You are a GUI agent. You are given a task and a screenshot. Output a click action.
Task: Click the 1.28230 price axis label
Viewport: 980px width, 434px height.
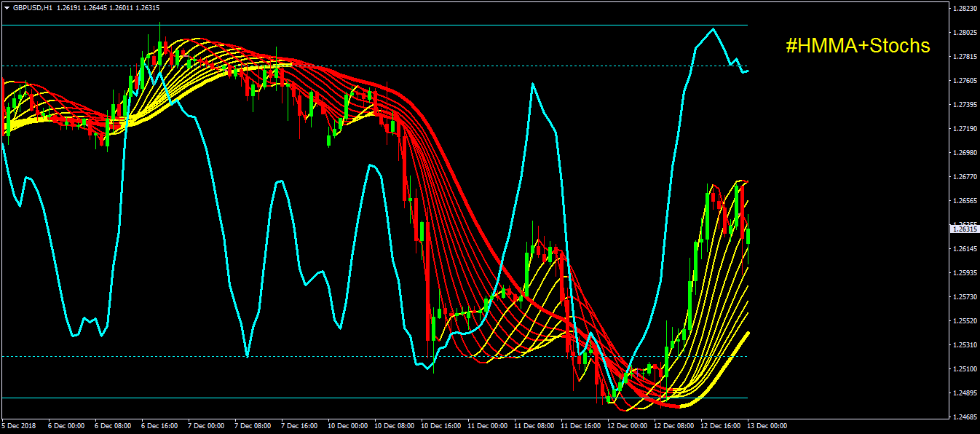coord(965,9)
